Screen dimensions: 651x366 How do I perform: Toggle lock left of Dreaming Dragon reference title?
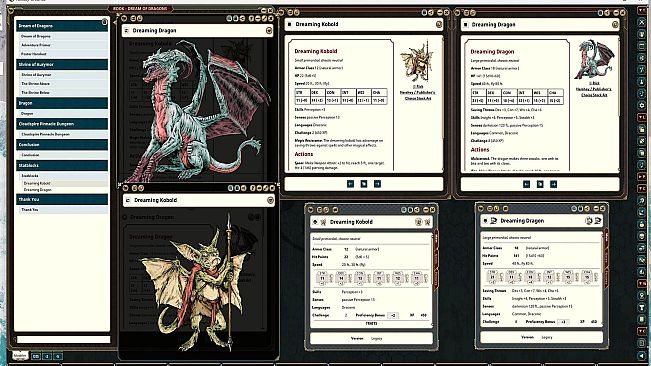pos(466,25)
